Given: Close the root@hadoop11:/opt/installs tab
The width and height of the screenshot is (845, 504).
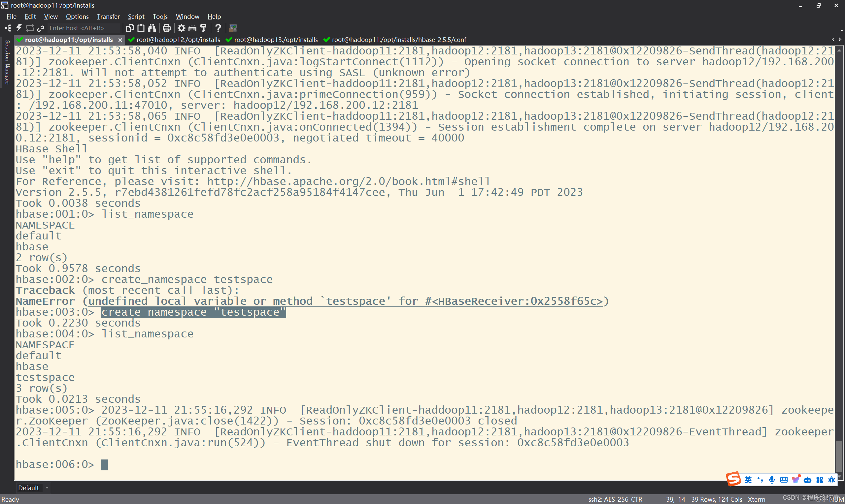Looking at the screenshot, I should [x=120, y=40].
